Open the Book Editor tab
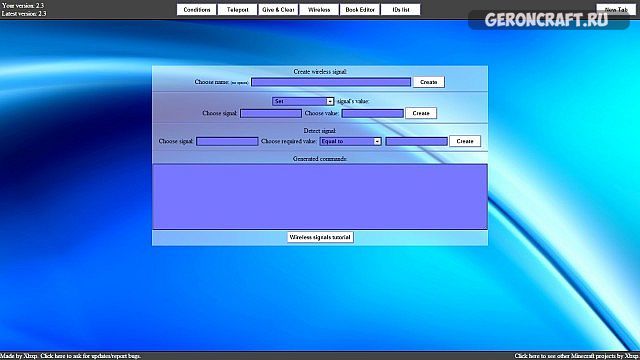 [x=360, y=10]
